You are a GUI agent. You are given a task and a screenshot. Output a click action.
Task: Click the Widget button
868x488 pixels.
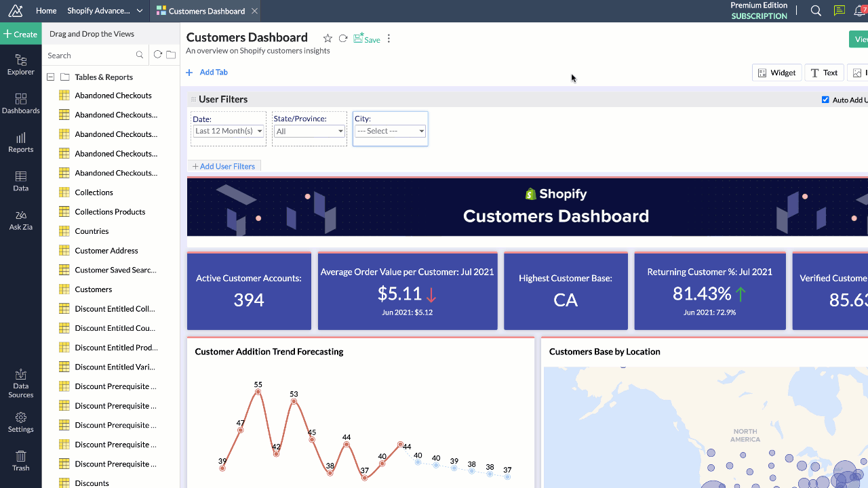click(x=776, y=73)
